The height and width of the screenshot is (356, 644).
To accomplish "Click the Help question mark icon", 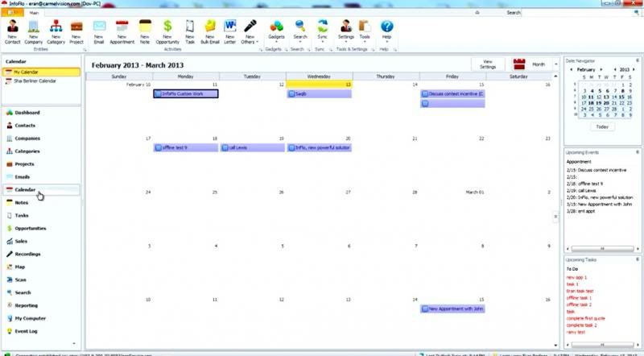I will [x=386, y=32].
